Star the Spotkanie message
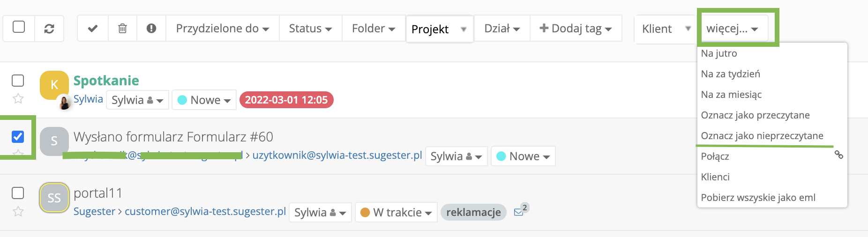868x237 pixels. pyautogui.click(x=18, y=98)
